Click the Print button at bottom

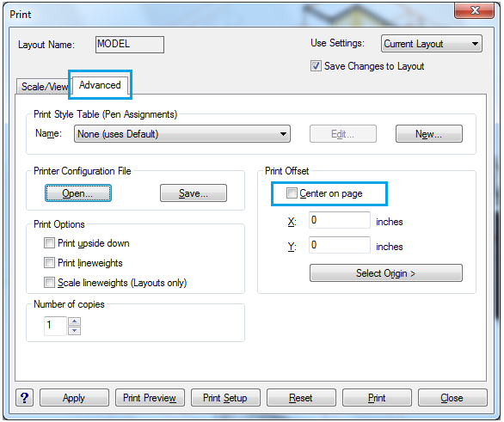click(377, 398)
